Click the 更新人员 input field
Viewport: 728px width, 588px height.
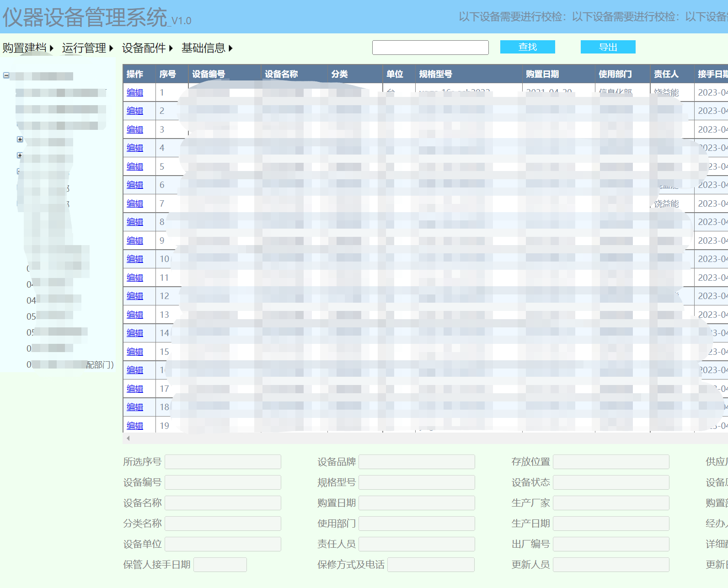coord(611,565)
